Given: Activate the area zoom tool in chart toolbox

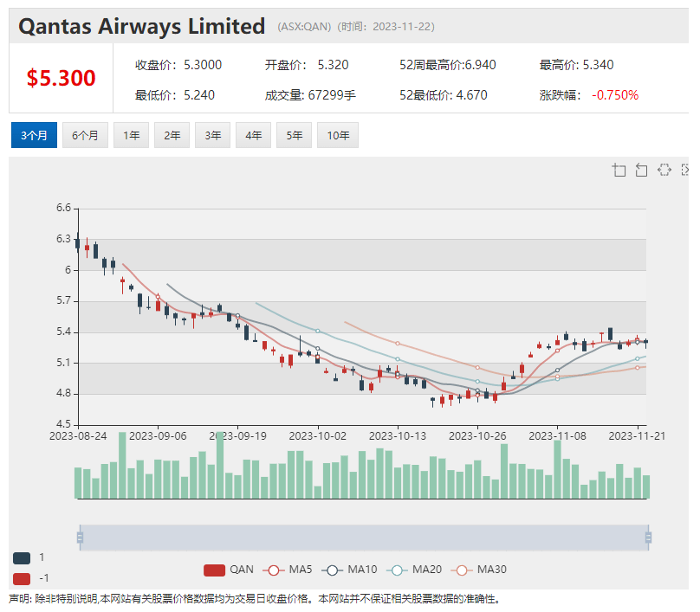Looking at the screenshot, I should point(619,170).
